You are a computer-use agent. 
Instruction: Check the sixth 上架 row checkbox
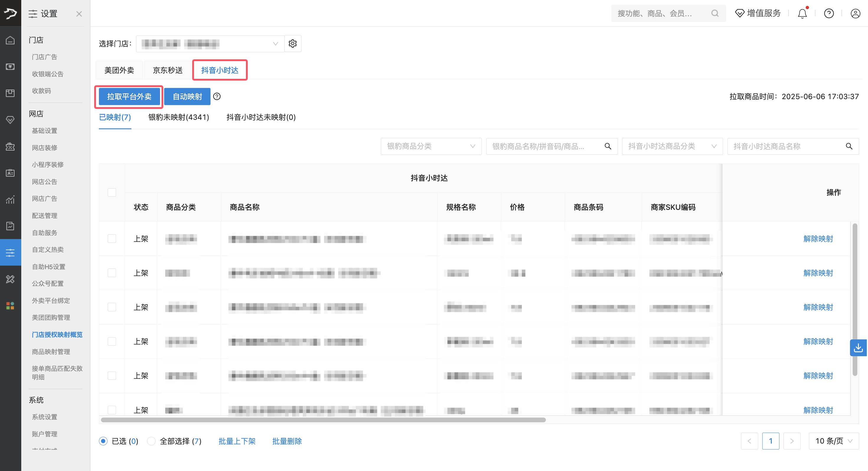click(x=112, y=410)
